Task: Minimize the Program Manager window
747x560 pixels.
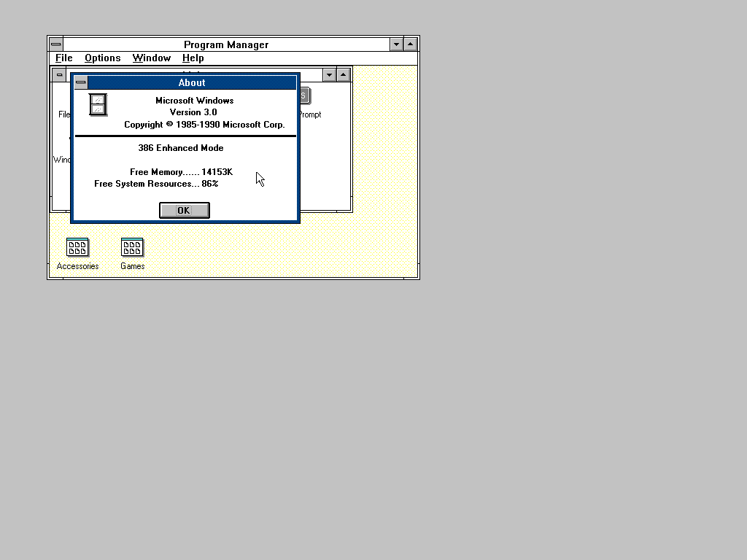Action: coord(396,44)
